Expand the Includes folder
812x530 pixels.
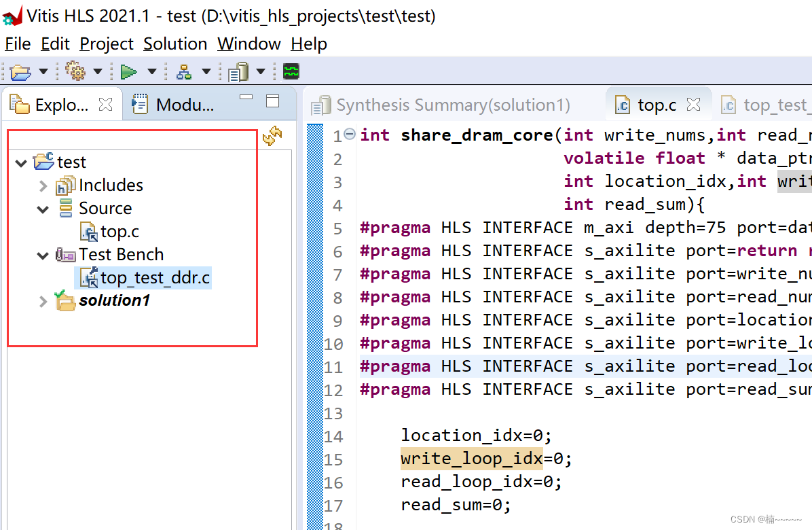tap(43, 186)
